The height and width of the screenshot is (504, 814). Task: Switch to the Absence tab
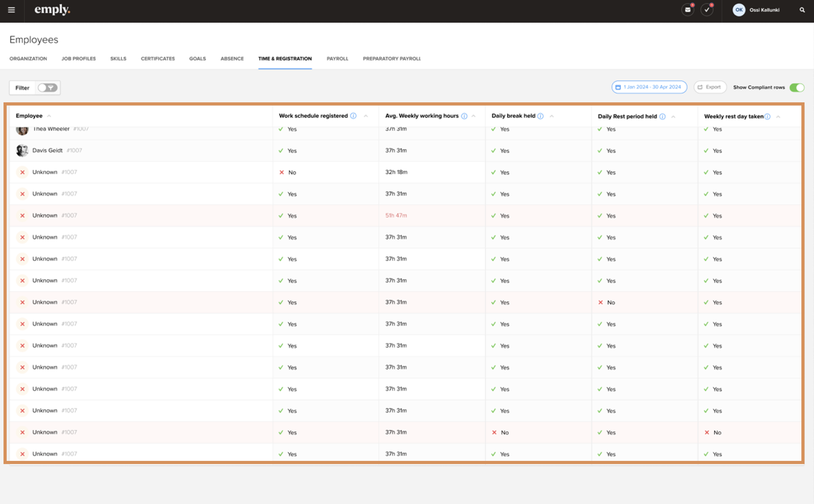[x=232, y=59]
